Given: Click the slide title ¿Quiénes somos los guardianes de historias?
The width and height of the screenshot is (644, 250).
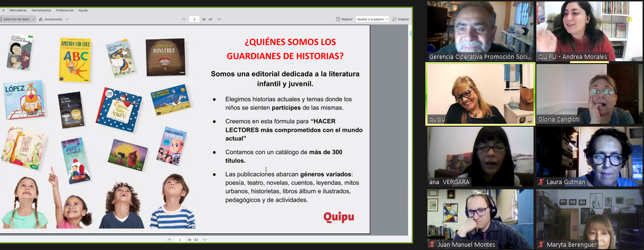Looking at the screenshot, I should pyautogui.click(x=285, y=49).
